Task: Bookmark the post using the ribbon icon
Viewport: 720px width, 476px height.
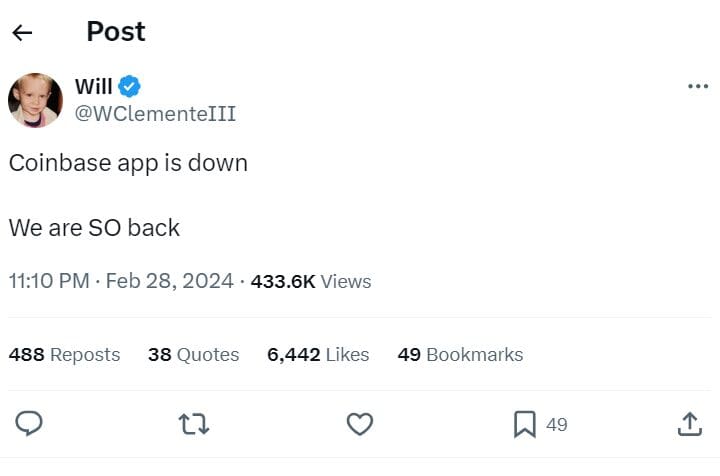Action: point(524,424)
